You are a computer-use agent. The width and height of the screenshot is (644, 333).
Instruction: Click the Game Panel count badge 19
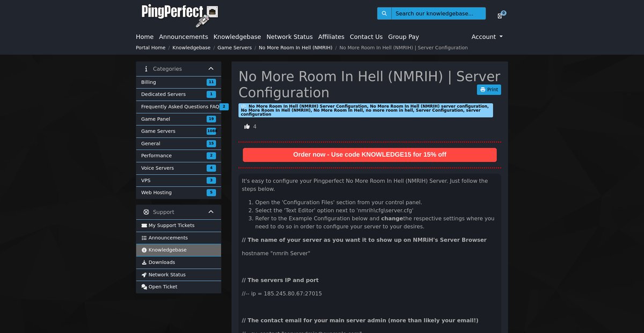click(211, 119)
